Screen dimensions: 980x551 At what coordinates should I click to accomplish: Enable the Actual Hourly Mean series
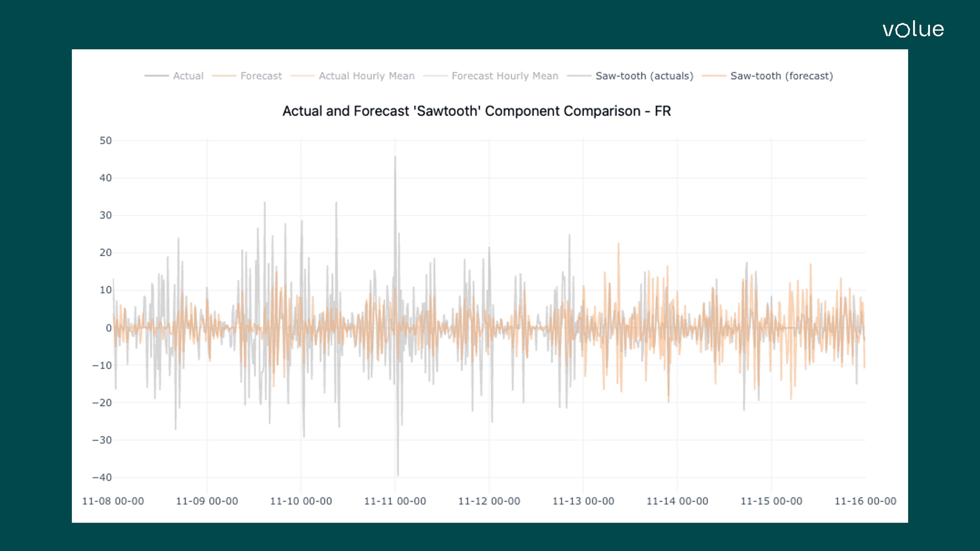point(367,76)
